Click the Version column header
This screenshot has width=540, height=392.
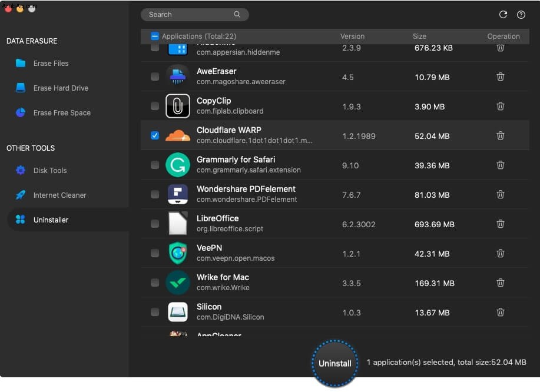pos(352,36)
